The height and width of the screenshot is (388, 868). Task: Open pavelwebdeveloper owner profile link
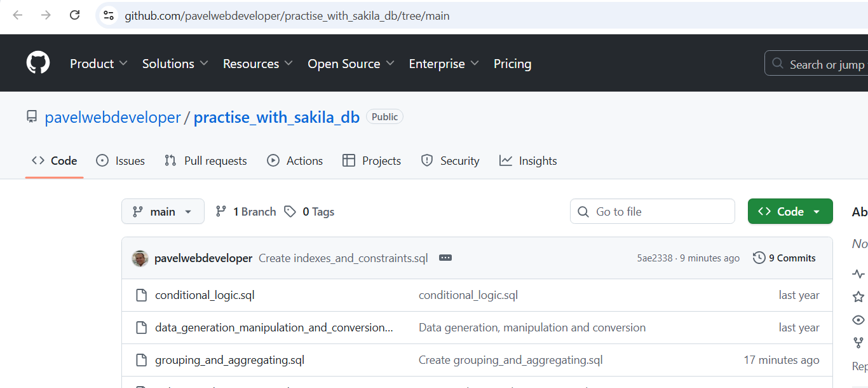(x=112, y=117)
